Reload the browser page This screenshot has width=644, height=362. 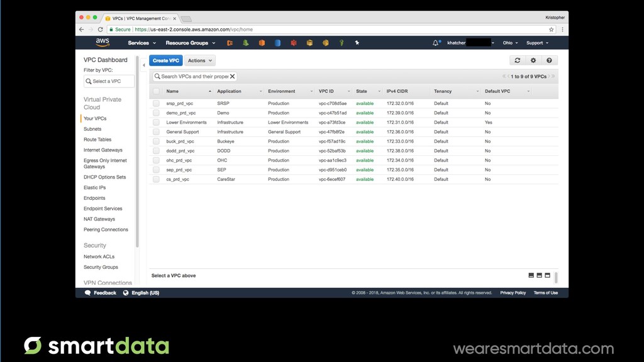pyautogui.click(x=100, y=30)
